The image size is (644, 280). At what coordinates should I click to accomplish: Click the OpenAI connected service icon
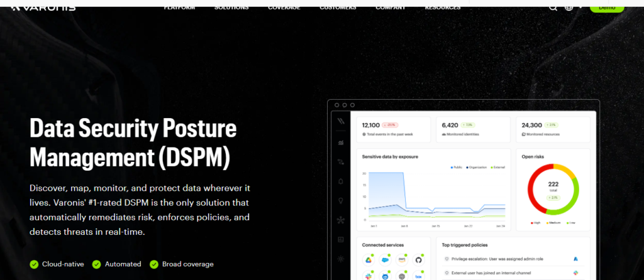[402, 276]
